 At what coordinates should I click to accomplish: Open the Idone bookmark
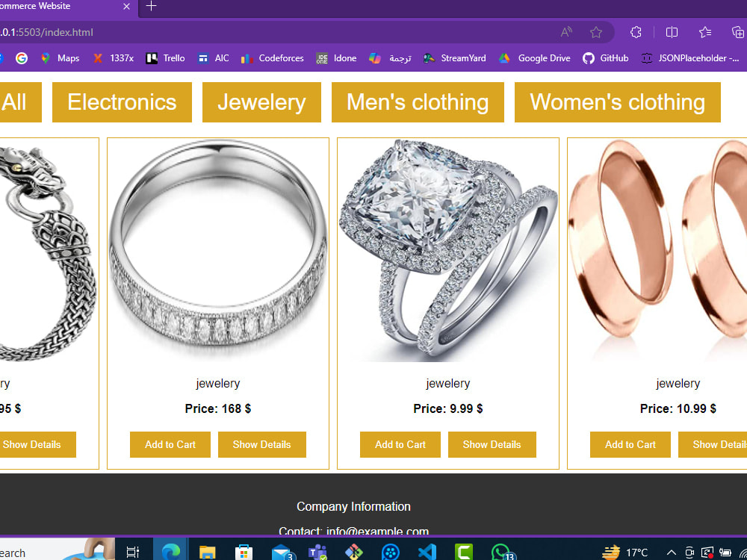(336, 58)
